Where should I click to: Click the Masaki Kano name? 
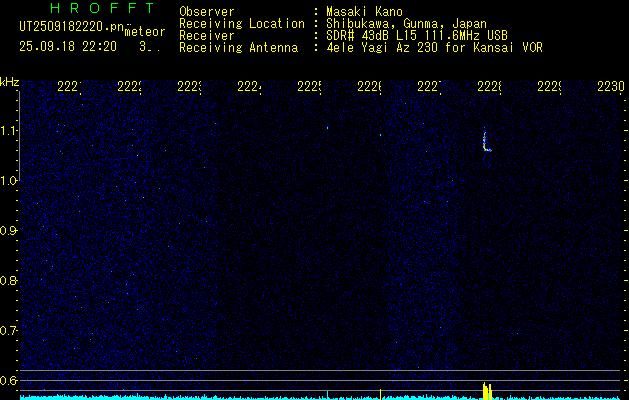click(x=364, y=12)
